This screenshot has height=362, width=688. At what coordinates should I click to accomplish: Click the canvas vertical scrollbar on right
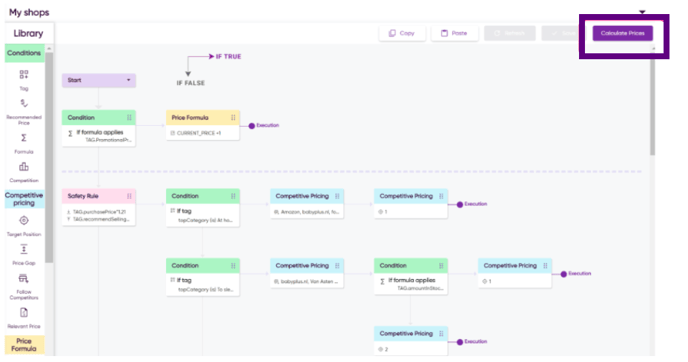[x=652, y=107]
